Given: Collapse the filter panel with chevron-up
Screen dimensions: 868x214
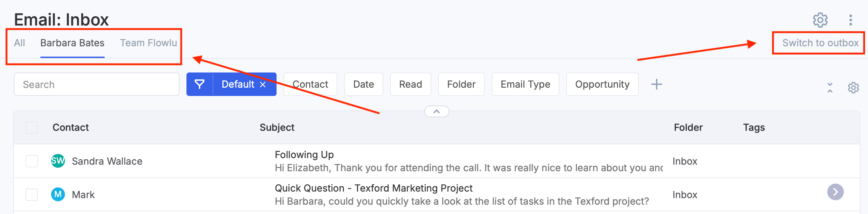Looking at the screenshot, I should tap(436, 111).
